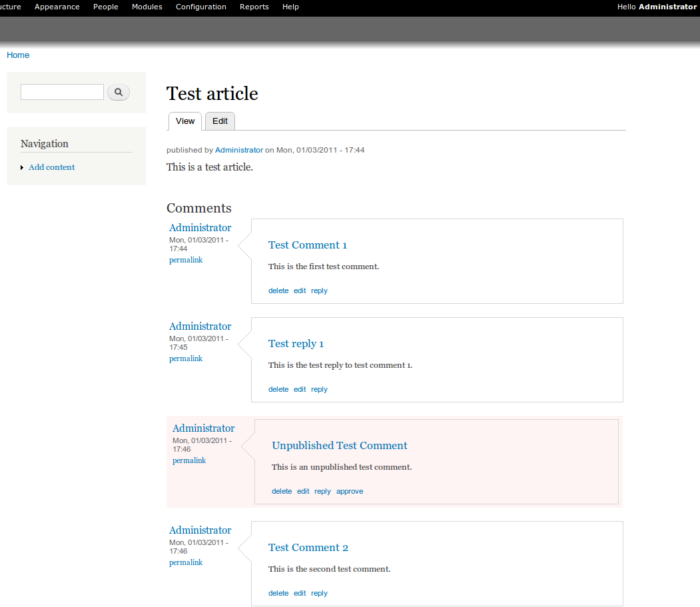Open the Configuration menu item
The width and height of the screenshot is (700, 607).
pyautogui.click(x=200, y=7)
